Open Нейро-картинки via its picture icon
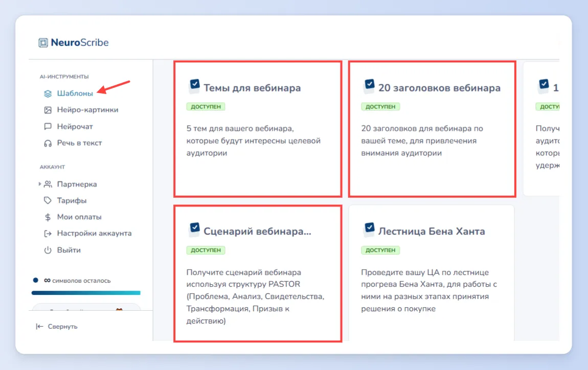The image size is (588, 370). click(48, 110)
